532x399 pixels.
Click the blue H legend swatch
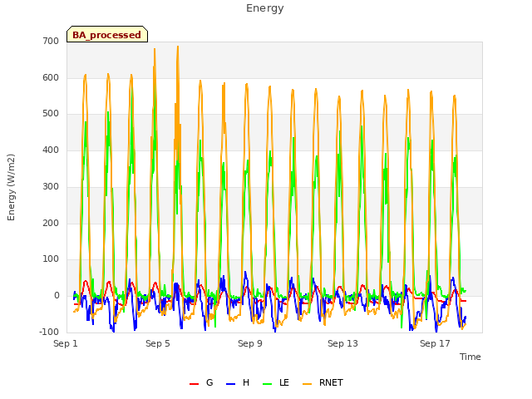click(231, 384)
